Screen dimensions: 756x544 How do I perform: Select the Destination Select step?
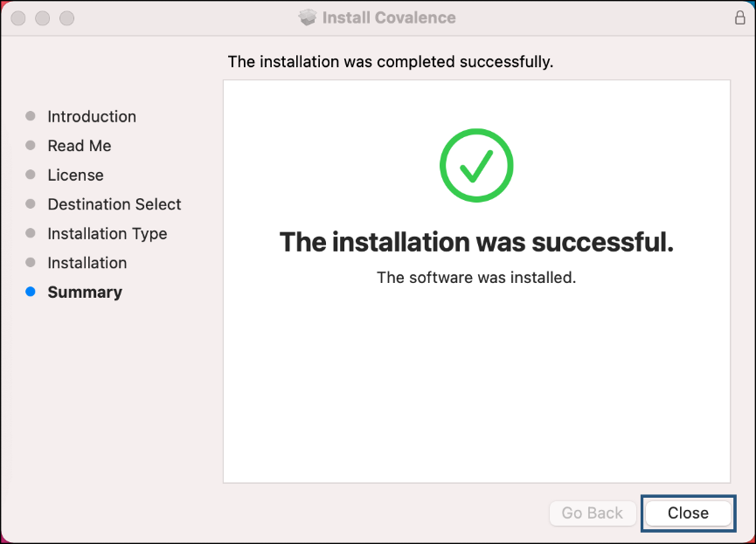[114, 204]
